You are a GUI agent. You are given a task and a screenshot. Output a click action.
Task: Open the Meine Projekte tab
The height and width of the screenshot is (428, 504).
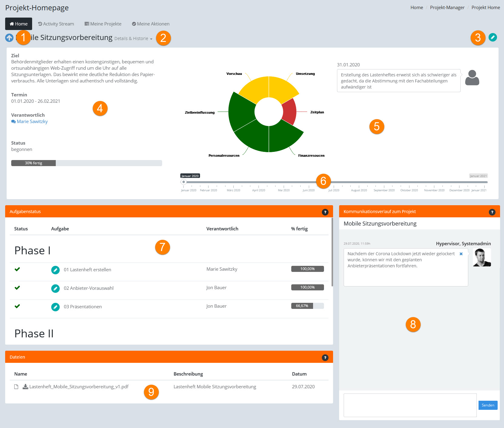[103, 24]
